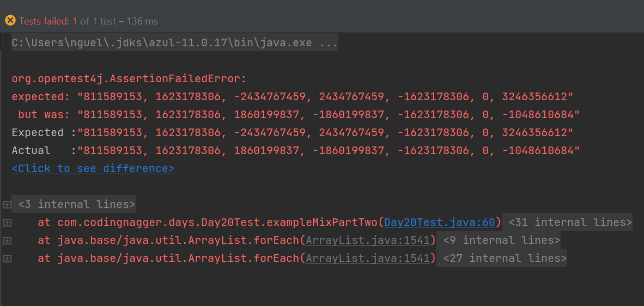Click the plus gutter icon on the last ArrayList.forEach line

coord(7,259)
